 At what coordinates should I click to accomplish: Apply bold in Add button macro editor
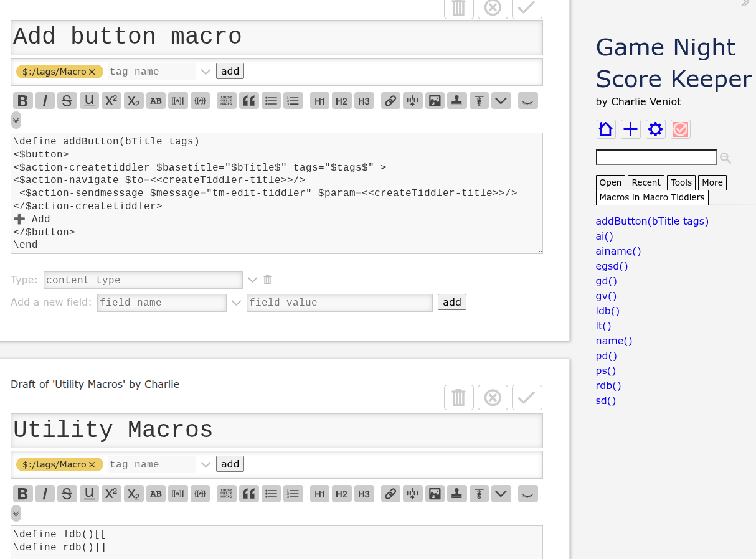pos(23,101)
